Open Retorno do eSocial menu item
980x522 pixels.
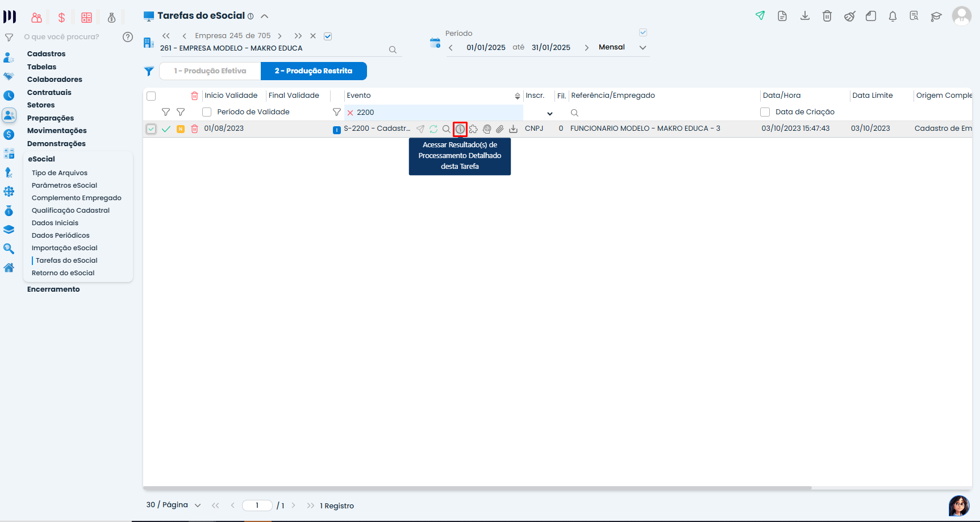(63, 273)
